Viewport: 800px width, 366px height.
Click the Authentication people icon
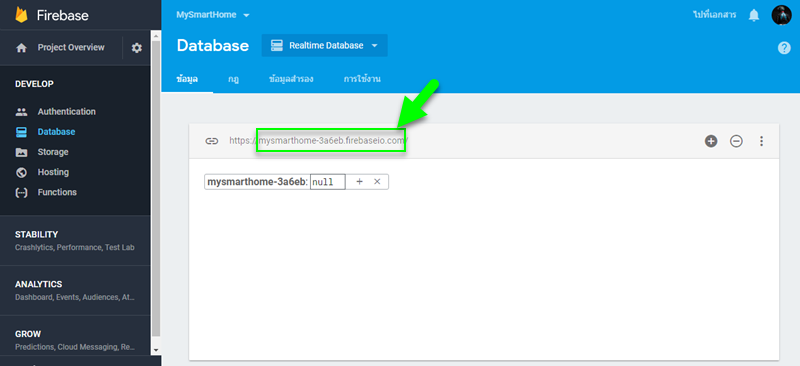click(21, 112)
